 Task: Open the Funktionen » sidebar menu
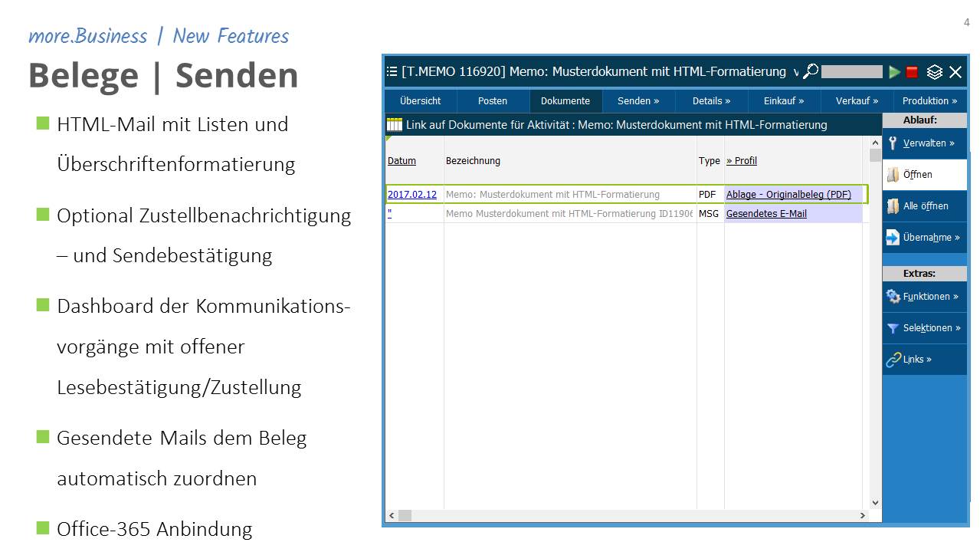[925, 297]
